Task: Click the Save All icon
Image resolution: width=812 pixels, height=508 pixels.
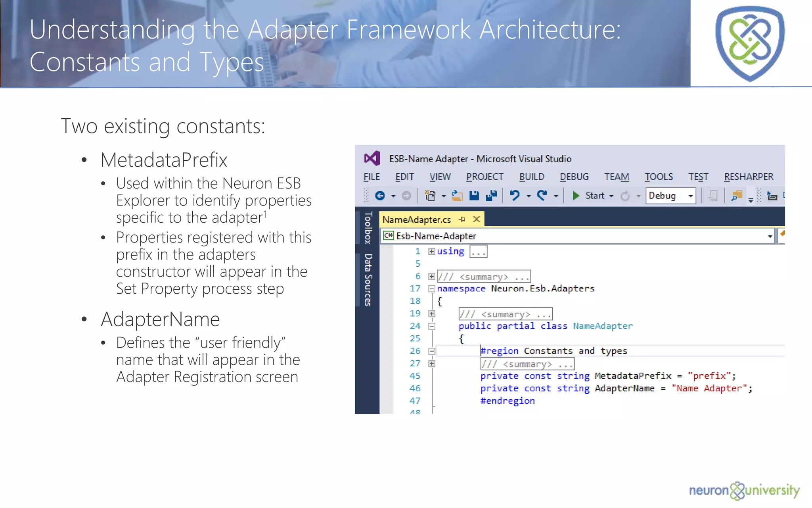Action: (x=491, y=196)
